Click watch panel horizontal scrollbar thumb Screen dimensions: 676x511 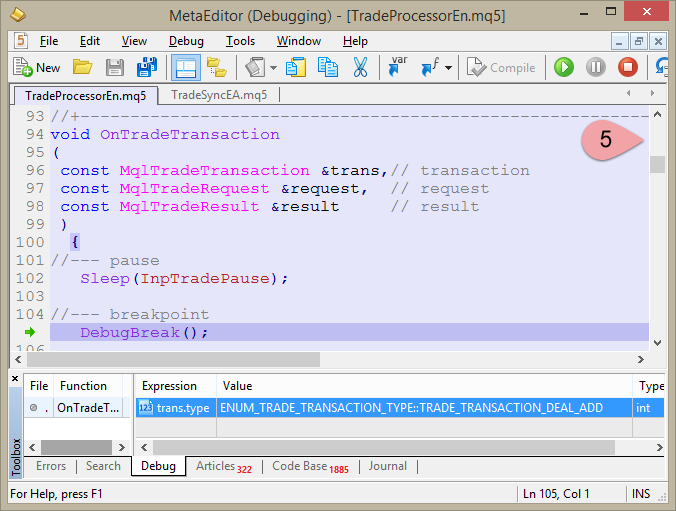[x=384, y=447]
